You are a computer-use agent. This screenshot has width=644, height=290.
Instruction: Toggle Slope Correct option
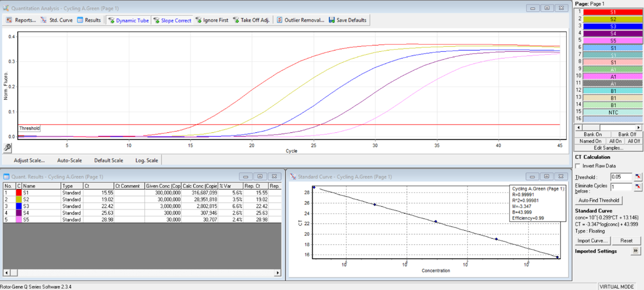[172, 20]
